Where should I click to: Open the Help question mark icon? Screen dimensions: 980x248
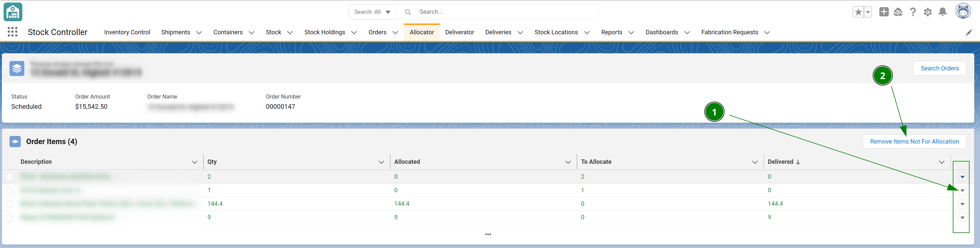pos(913,12)
